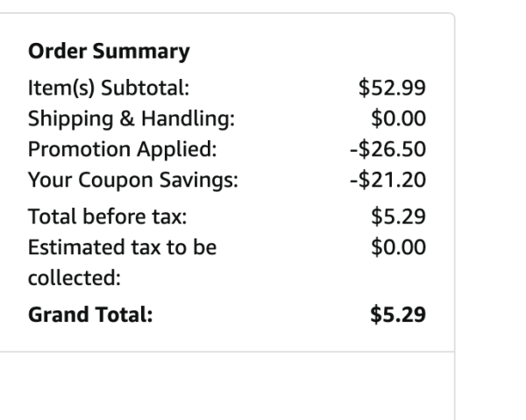Click the Estimated tax $0.00 amount
This screenshot has width=526, height=420.
coord(398,247)
